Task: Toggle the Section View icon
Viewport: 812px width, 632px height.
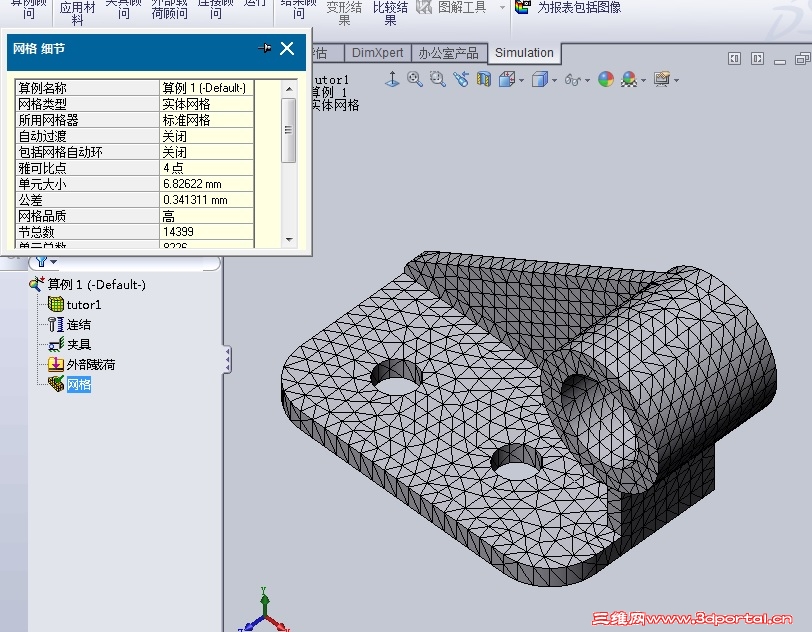Action: click(x=484, y=79)
